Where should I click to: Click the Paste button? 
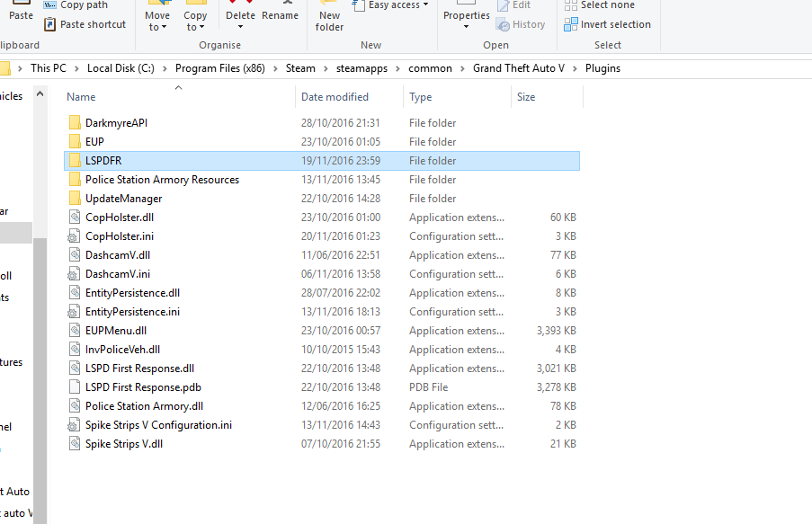(x=21, y=12)
